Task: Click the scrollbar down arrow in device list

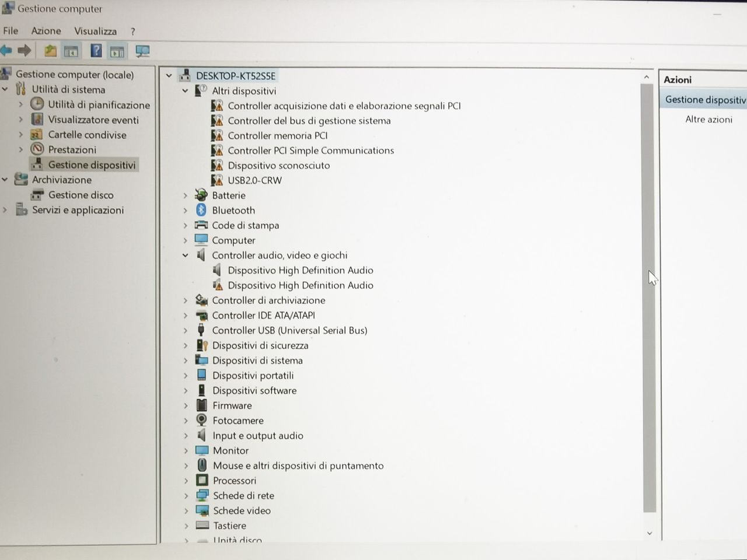Action: point(649,533)
